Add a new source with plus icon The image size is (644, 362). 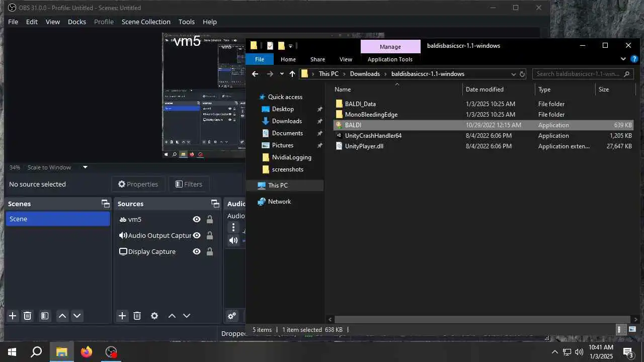122,316
